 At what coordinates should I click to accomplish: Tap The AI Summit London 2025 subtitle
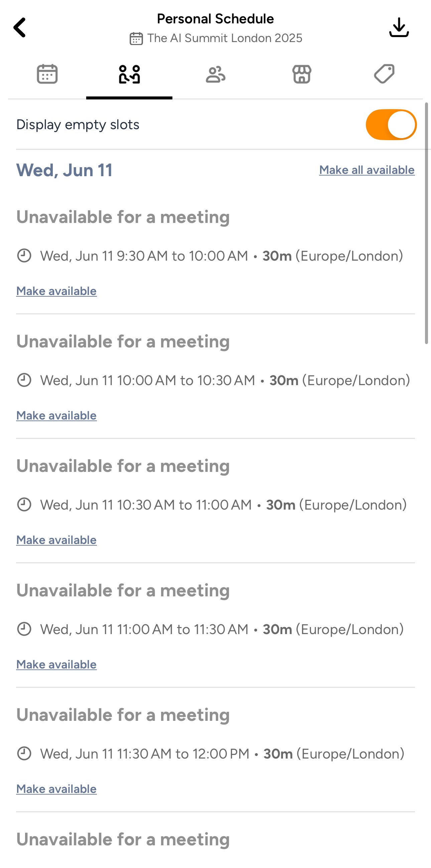[x=225, y=38]
